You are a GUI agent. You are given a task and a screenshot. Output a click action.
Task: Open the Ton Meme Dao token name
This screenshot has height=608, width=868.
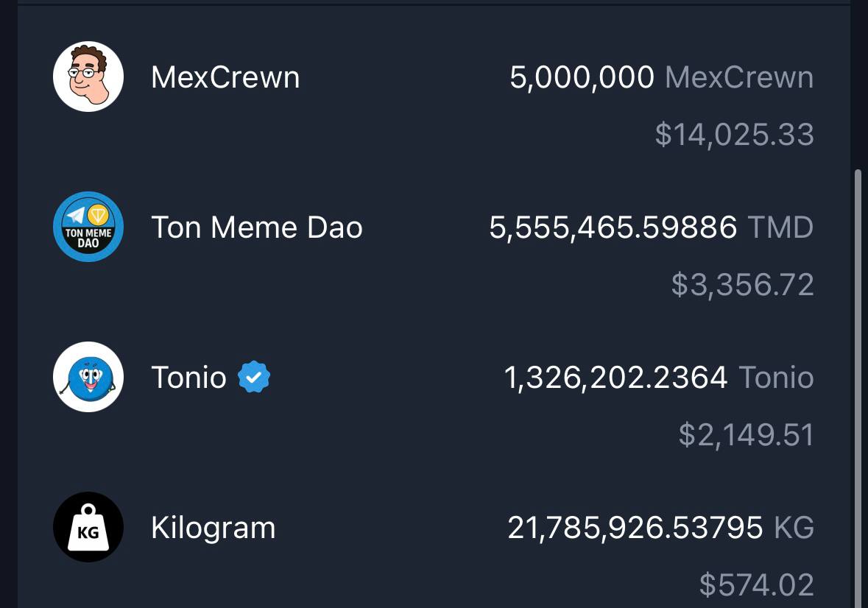257,227
